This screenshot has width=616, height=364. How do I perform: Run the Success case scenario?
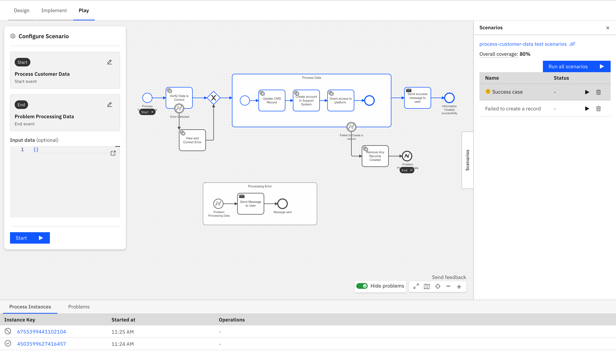587,92
